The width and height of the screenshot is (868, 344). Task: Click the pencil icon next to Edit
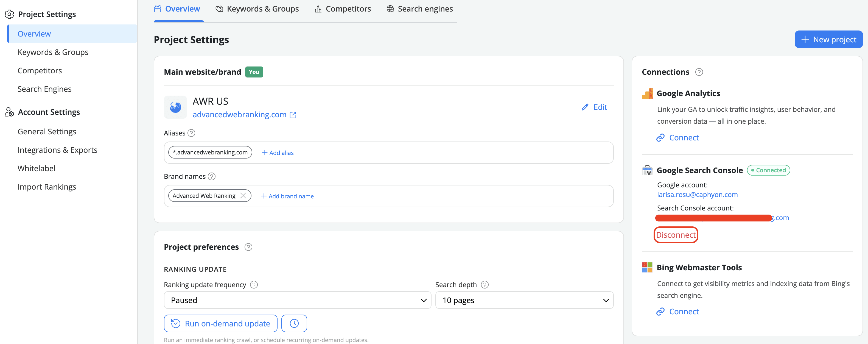(585, 107)
